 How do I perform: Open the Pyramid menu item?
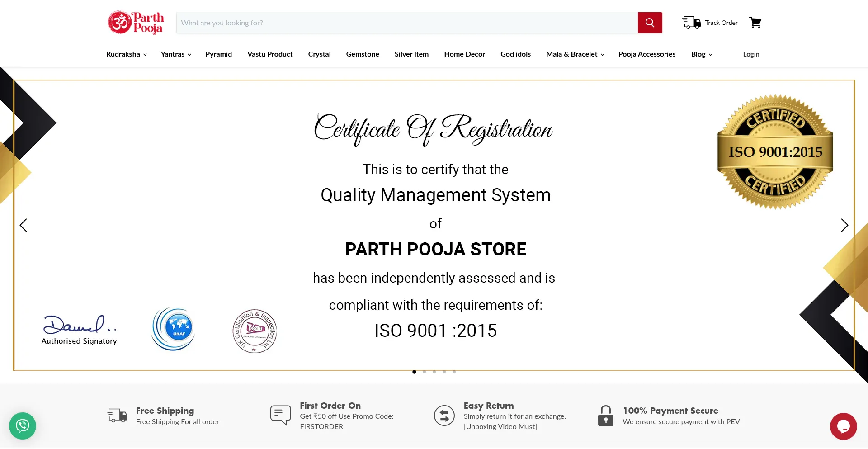tap(218, 54)
